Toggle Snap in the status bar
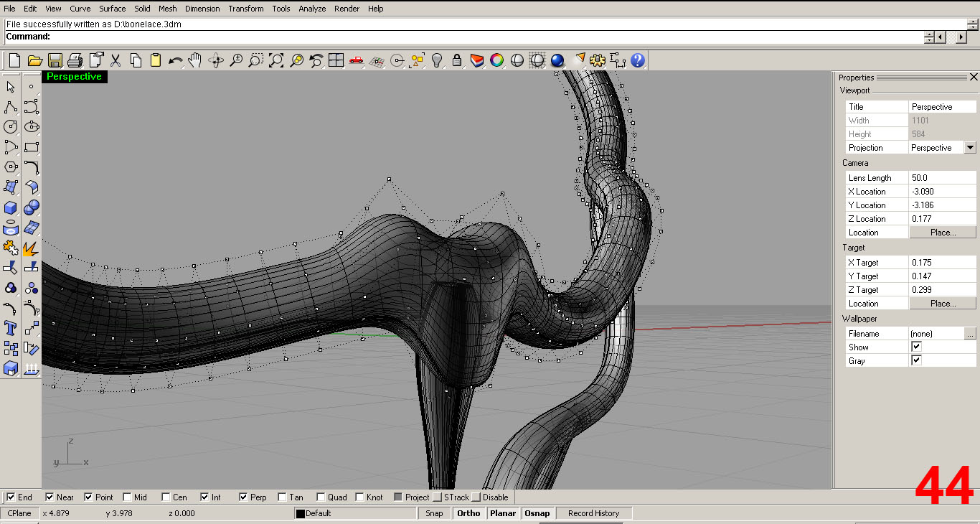Image resolution: width=980 pixels, height=524 pixels. pos(434,513)
